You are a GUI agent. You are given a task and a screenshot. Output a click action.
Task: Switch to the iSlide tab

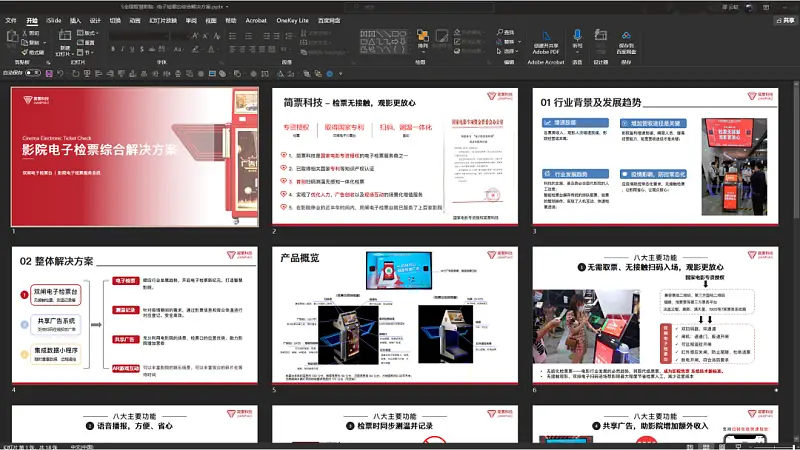coord(54,20)
